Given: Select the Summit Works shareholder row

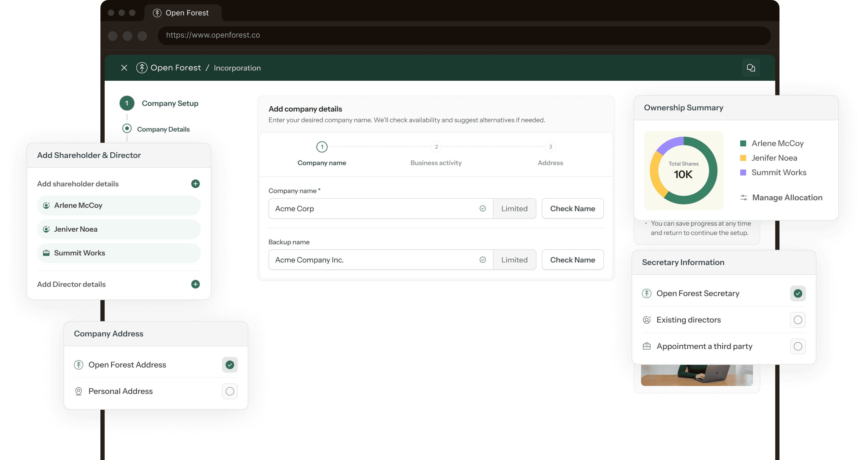Looking at the screenshot, I should pyautogui.click(x=119, y=253).
